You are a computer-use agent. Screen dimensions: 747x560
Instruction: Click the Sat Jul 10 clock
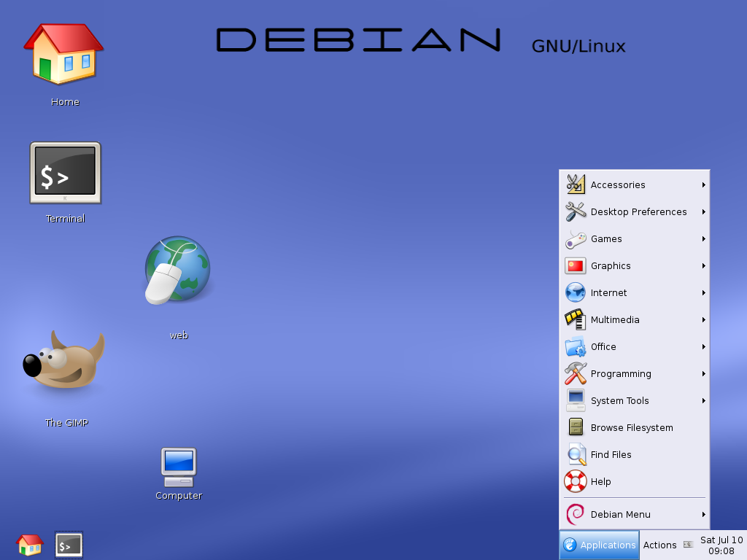pyautogui.click(x=721, y=545)
